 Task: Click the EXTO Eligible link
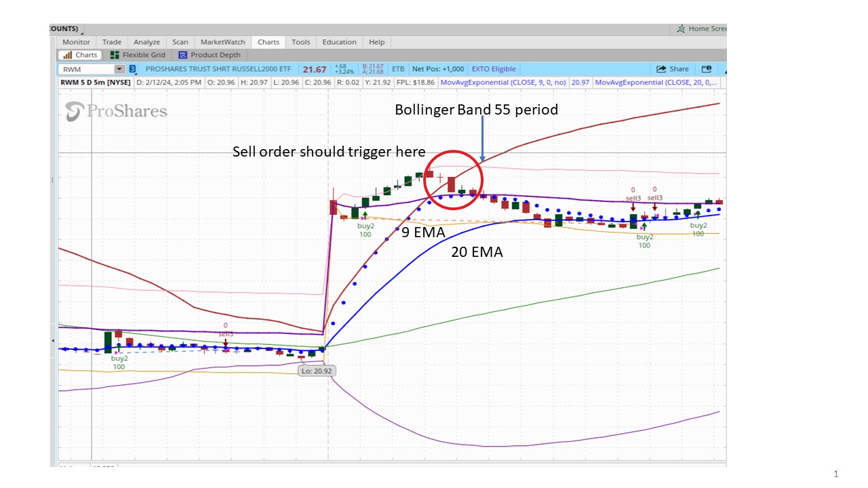pyautogui.click(x=494, y=69)
